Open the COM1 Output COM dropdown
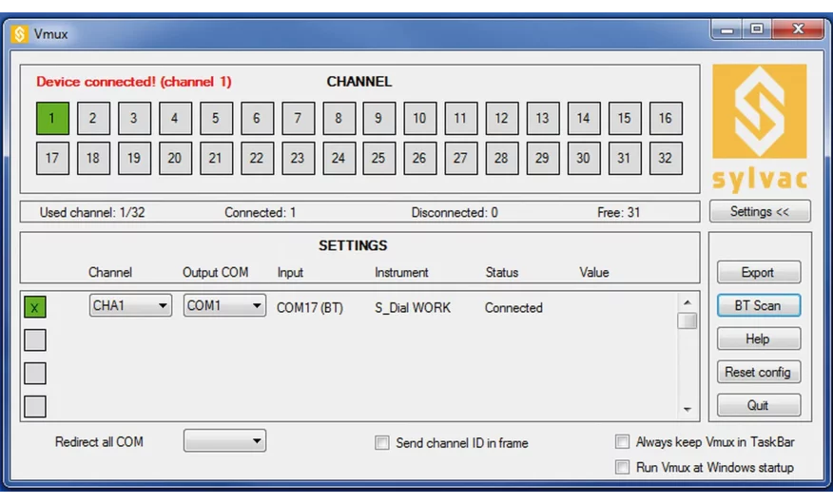 (224, 306)
